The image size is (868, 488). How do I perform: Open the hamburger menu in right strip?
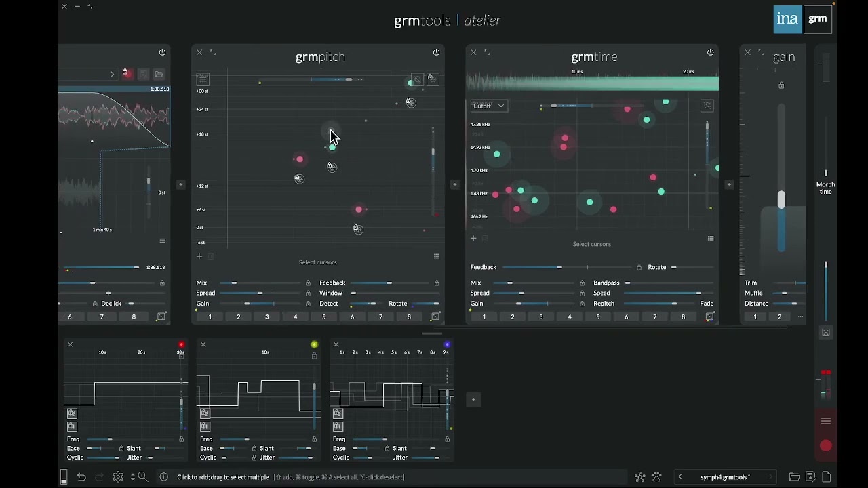(826, 421)
